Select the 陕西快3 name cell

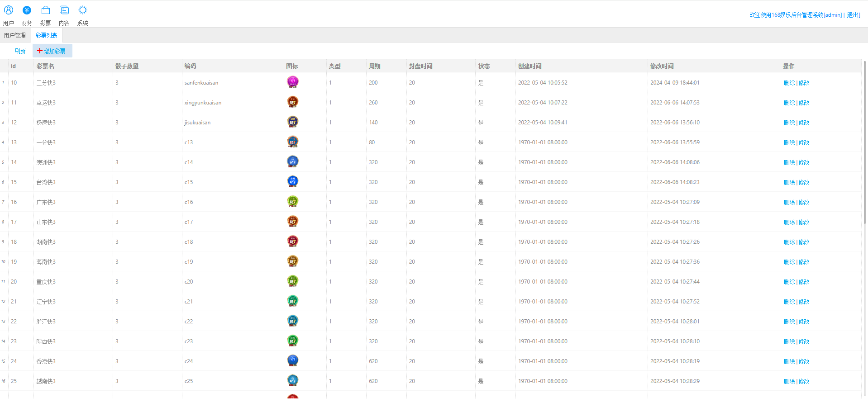(73, 341)
